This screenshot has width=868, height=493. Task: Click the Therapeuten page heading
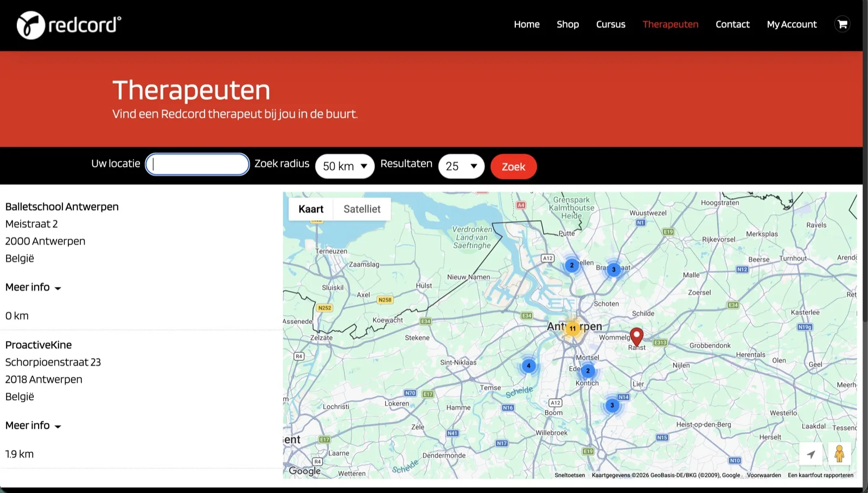point(192,90)
